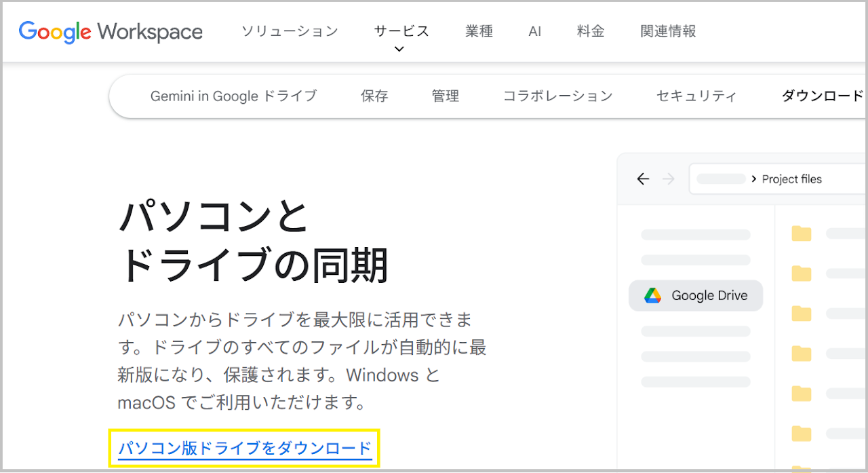Click the forward arrow in the illustration
This screenshot has height=473, width=868.
point(669,179)
